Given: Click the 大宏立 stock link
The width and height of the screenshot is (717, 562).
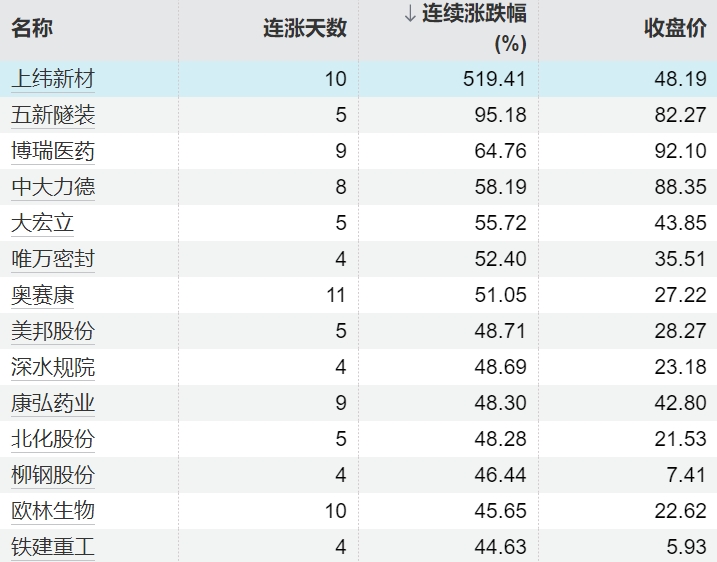Looking at the screenshot, I should point(42,223).
